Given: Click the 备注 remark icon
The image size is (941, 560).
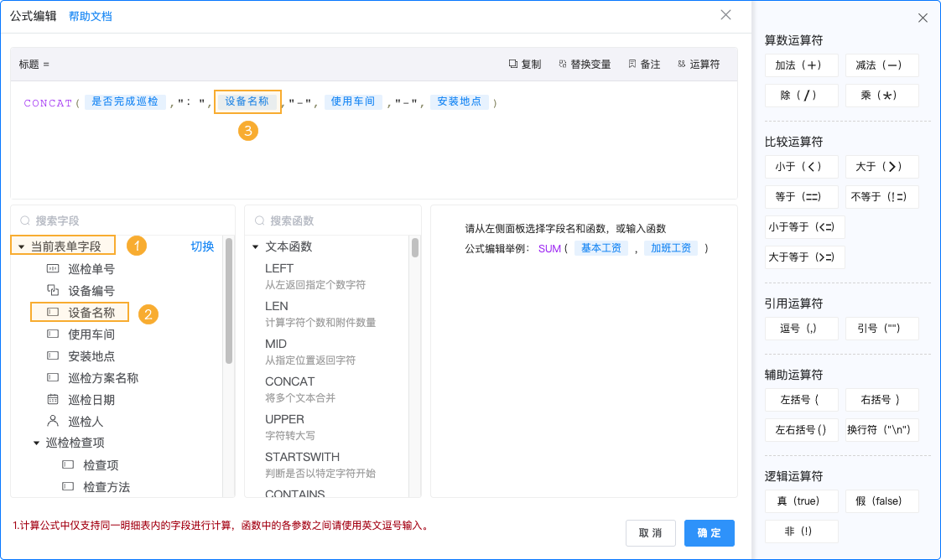Looking at the screenshot, I should pyautogui.click(x=632, y=64).
